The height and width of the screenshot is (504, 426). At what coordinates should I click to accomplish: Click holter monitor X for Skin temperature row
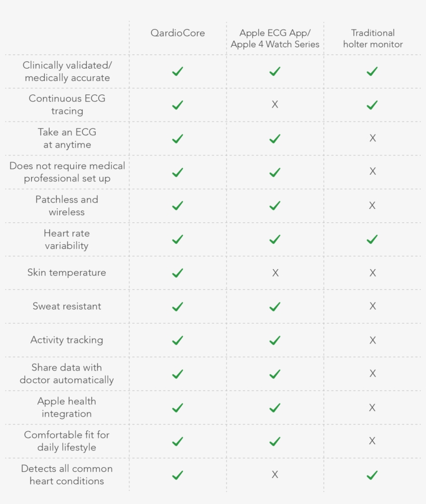[372, 273]
